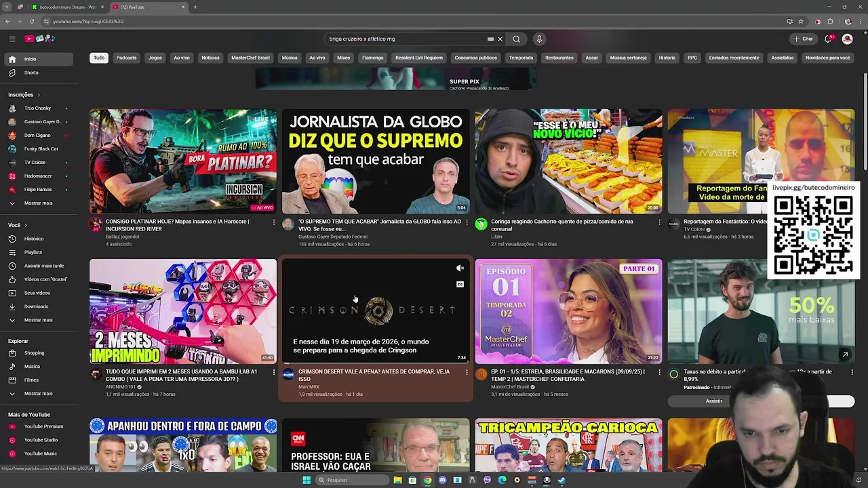868x488 pixels.
Task: Toggle captions on Crimson Desert preview
Action: coord(460,285)
